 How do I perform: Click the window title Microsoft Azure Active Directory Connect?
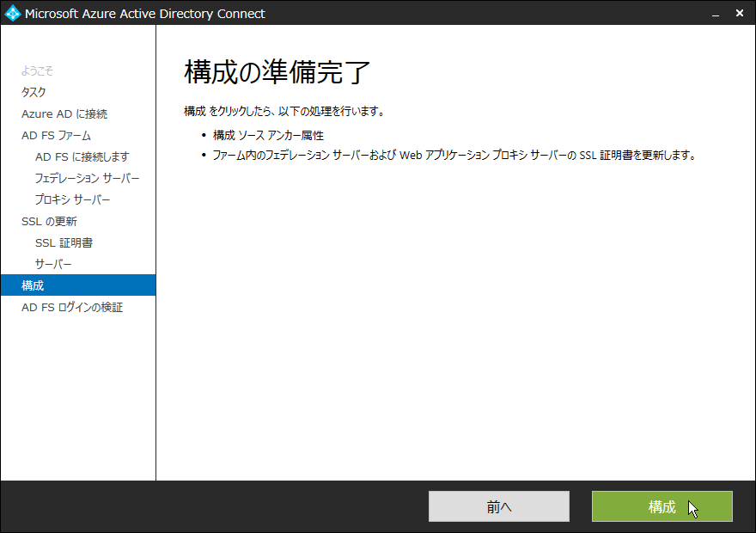[144, 14]
